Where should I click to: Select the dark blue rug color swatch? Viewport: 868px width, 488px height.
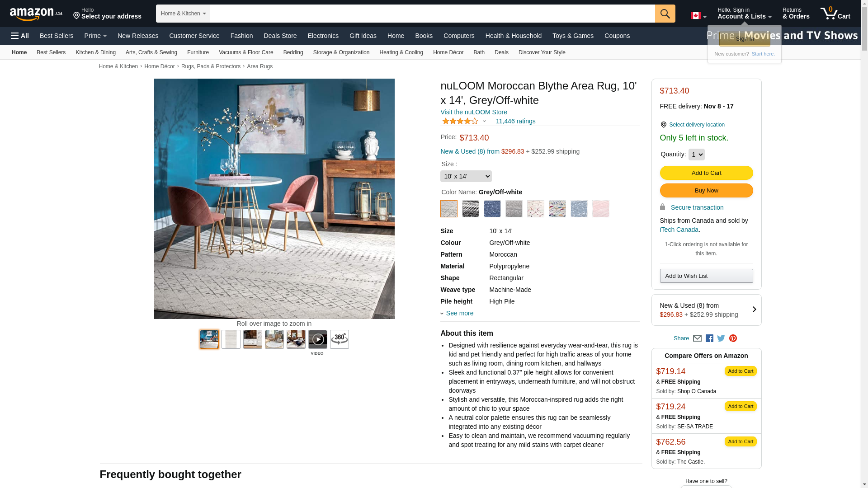[x=492, y=209]
